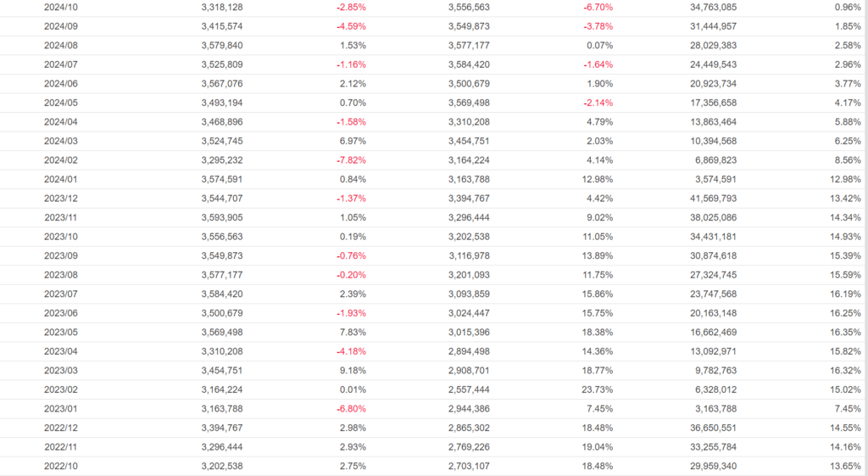Select the 13.65% percentage cell
Screen dimensions: 868x476
click(x=844, y=466)
